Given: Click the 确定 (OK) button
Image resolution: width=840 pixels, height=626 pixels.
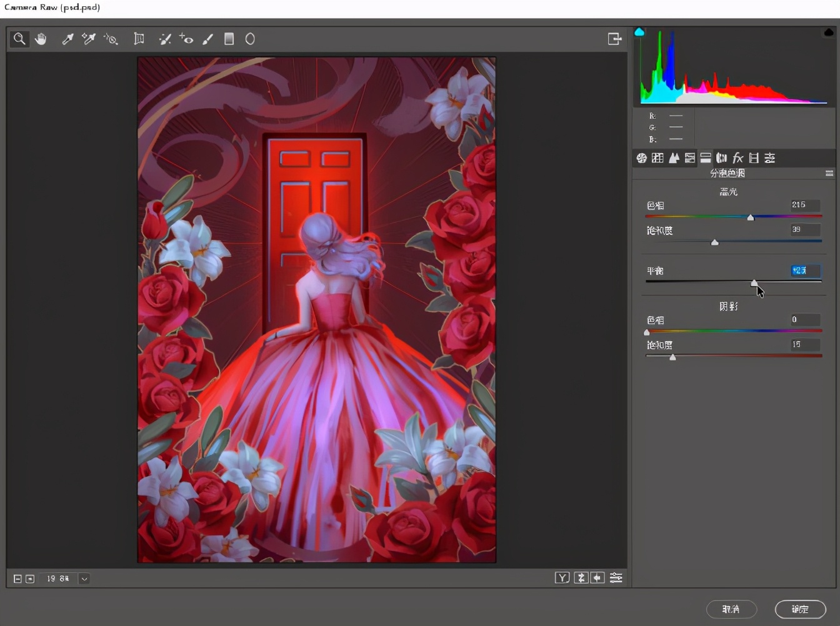Looking at the screenshot, I should pyautogui.click(x=800, y=609).
